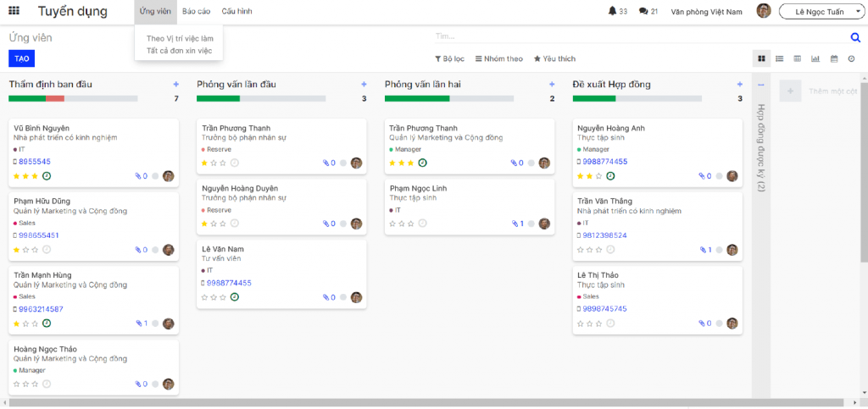Open Văn phòng Việt Nam company switcher
This screenshot has width=868, height=409.
[706, 11]
